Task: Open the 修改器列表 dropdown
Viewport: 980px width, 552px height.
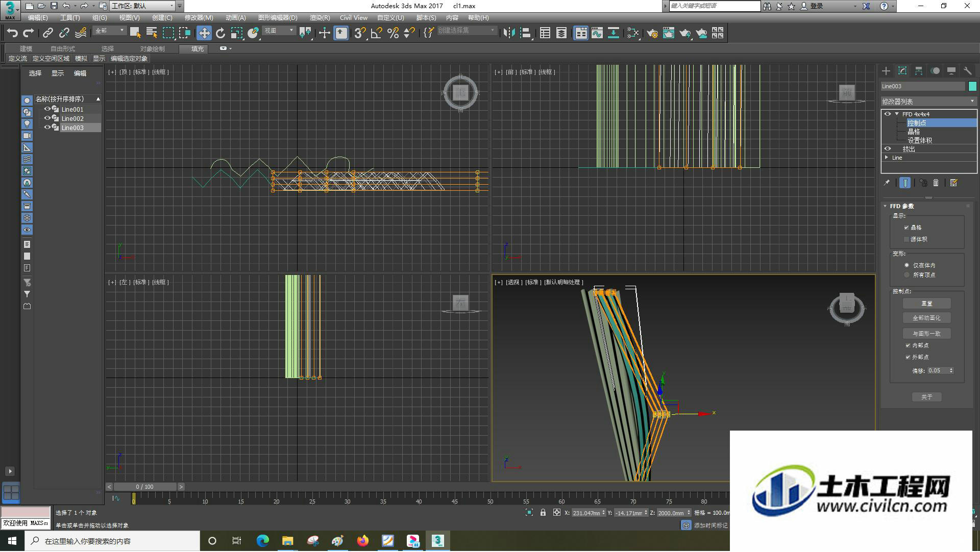Action: coord(928,102)
